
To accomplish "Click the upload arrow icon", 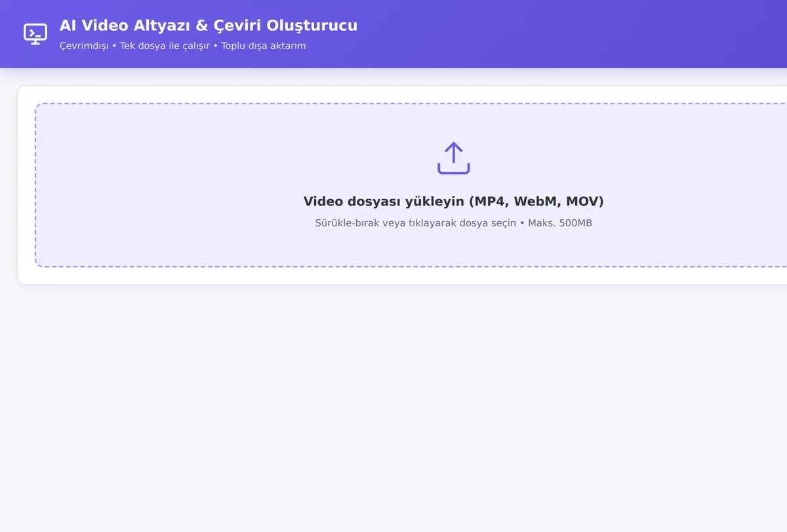I will [453, 158].
